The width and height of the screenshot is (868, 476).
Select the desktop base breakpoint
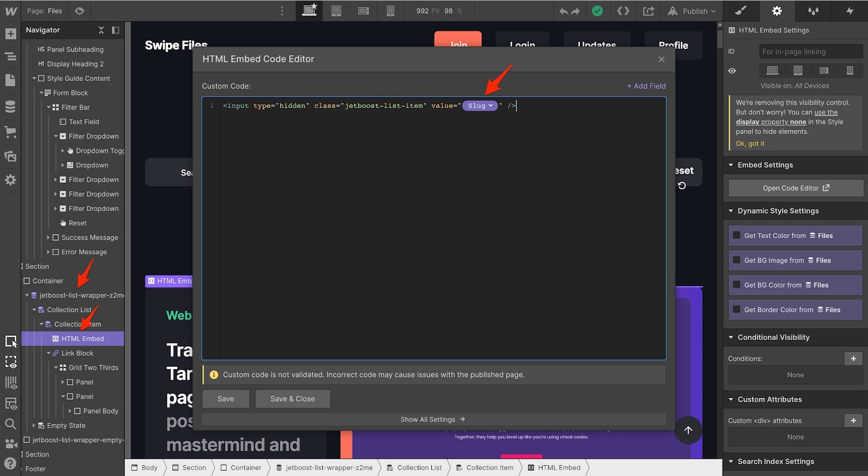[309, 11]
